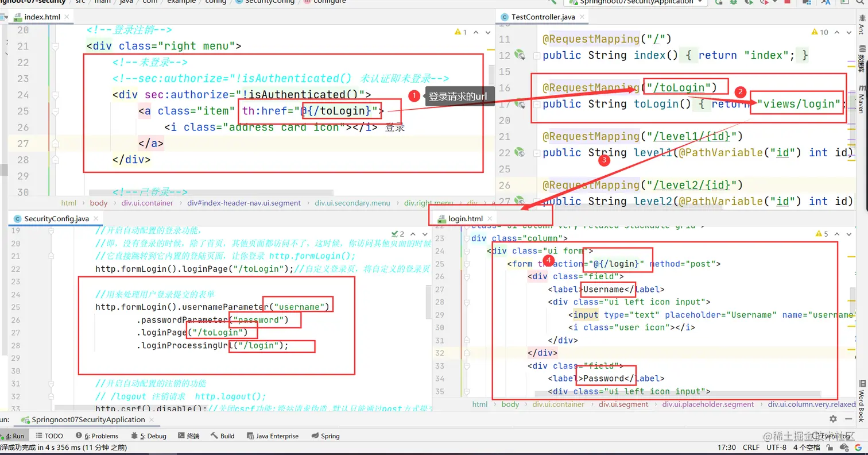Expand folded level2 method on line 27

(x=536, y=202)
